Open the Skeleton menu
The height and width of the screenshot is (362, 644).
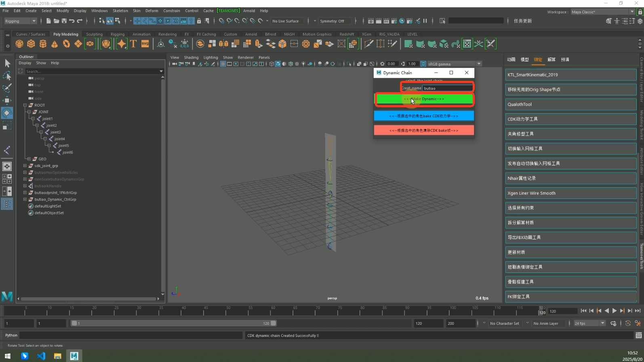tap(120, 11)
